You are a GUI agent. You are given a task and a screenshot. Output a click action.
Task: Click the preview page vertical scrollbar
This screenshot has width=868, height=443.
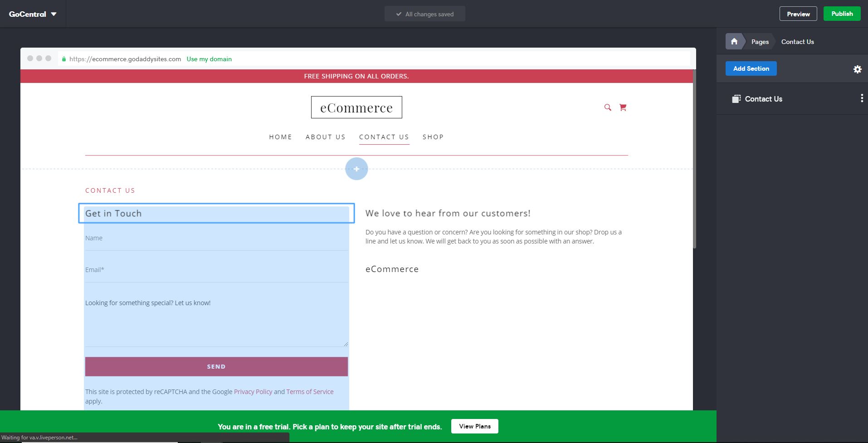(694, 159)
